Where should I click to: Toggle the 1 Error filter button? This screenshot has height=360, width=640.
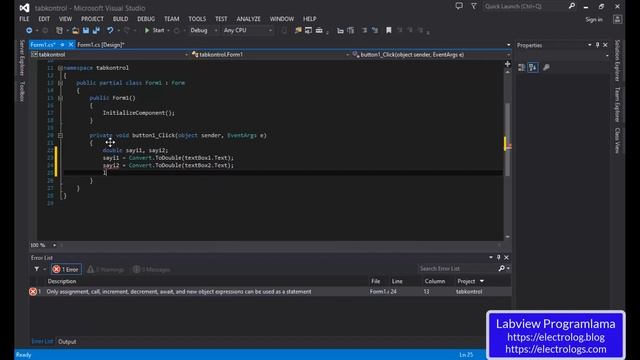[x=66, y=269]
